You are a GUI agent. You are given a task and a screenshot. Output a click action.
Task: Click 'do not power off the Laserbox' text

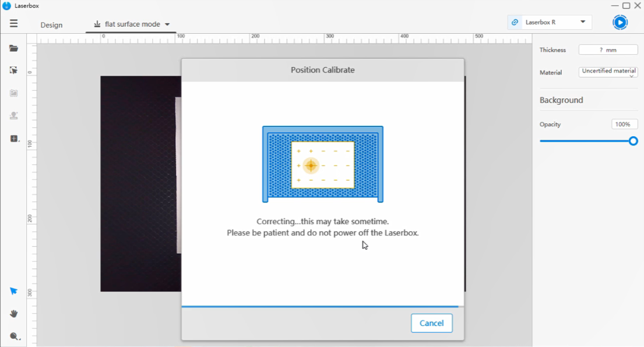(x=363, y=233)
